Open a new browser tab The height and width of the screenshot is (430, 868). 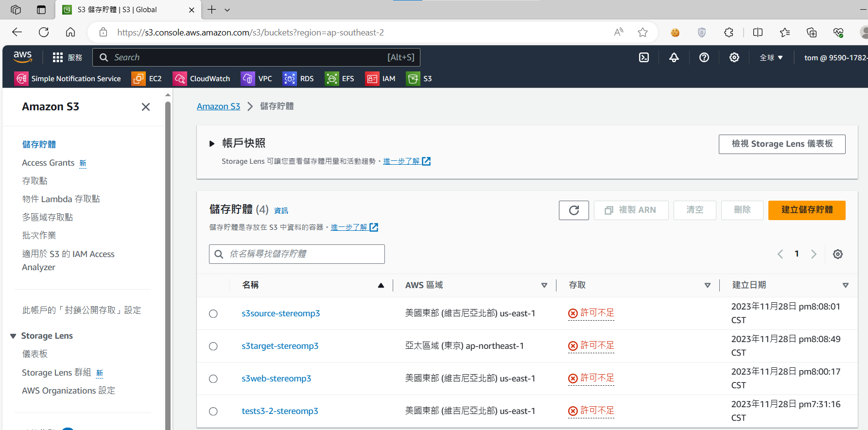(x=211, y=10)
